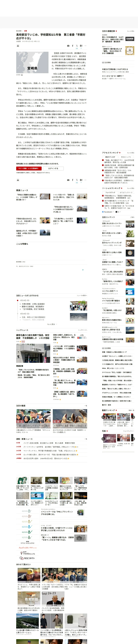Click the トップページへ link
This screenshot has width=138, height=644.
pyautogui.click(x=83, y=330)
